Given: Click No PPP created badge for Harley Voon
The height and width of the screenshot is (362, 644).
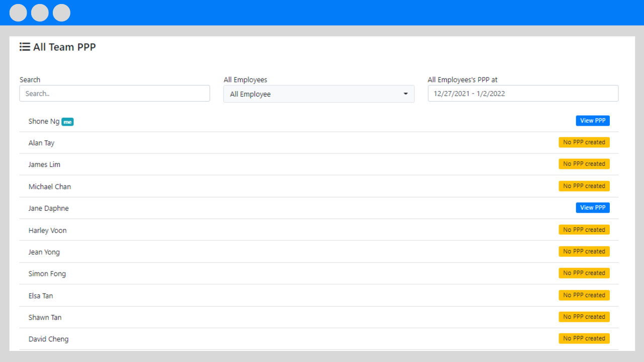Looking at the screenshot, I should point(584,230).
